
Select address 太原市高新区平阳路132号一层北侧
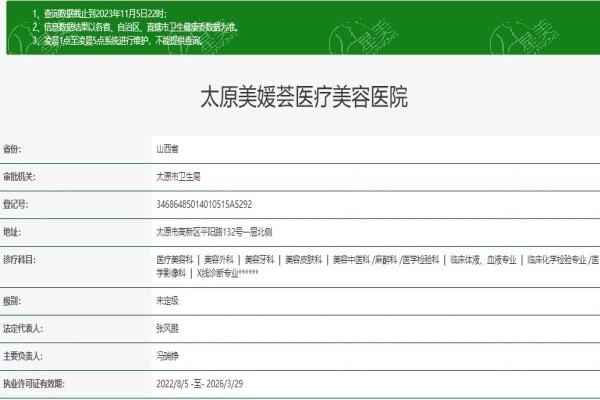(x=214, y=232)
